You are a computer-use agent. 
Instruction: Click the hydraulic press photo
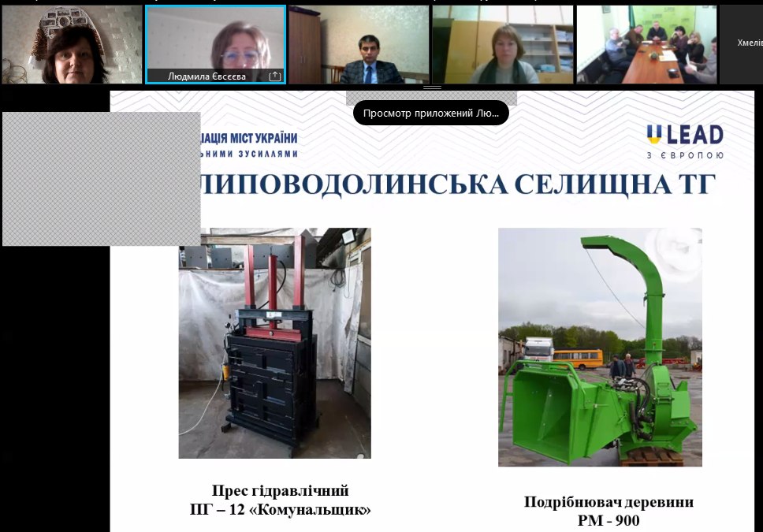click(274, 343)
